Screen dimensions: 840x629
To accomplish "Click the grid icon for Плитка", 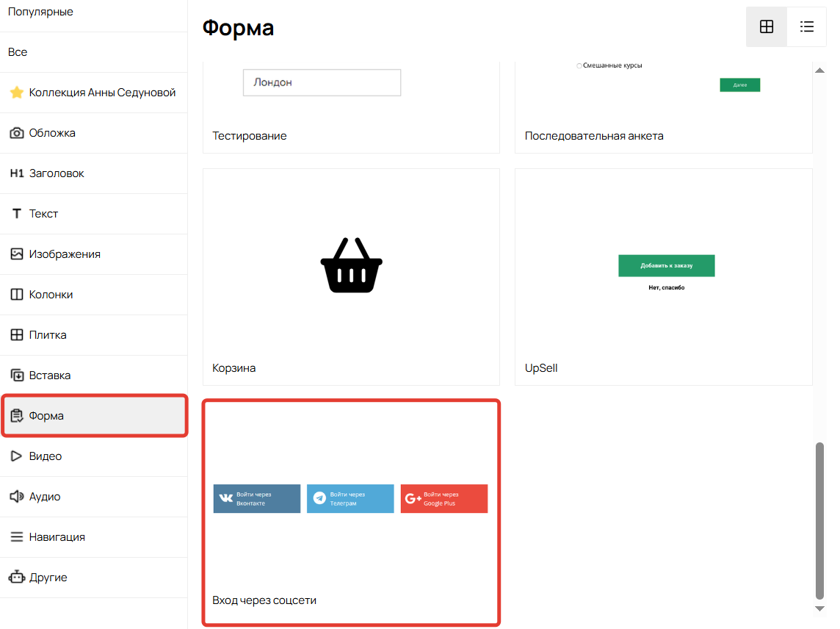I will coord(16,335).
